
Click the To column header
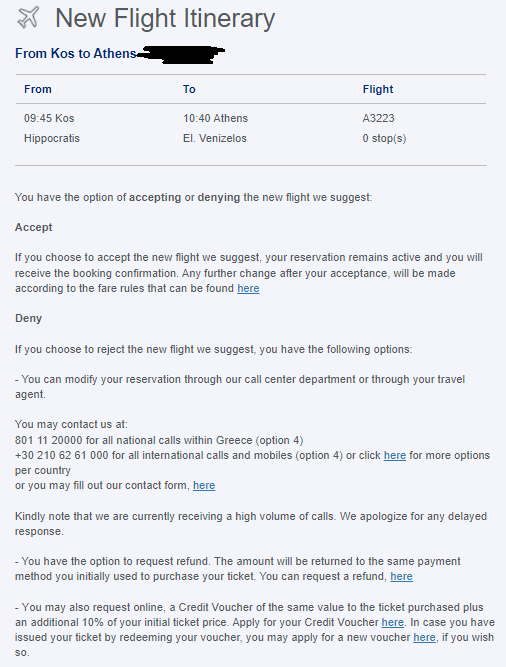pos(189,89)
